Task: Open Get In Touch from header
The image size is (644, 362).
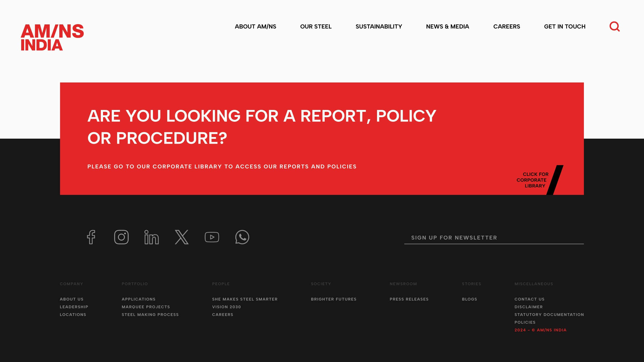Action: point(565,27)
